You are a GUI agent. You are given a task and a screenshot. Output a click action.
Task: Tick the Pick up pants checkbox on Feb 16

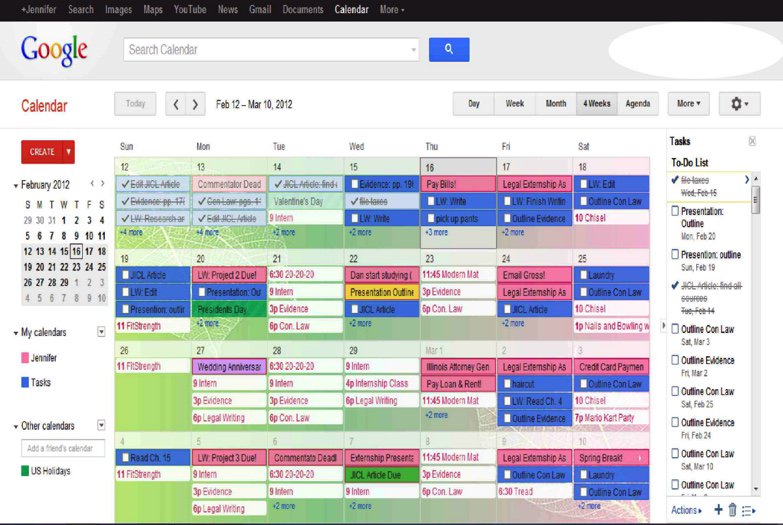[x=431, y=218]
